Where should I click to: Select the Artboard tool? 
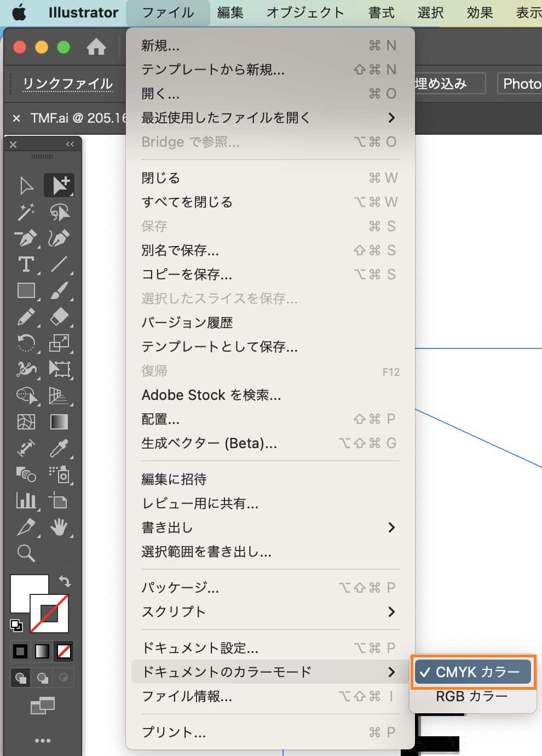click(59, 501)
